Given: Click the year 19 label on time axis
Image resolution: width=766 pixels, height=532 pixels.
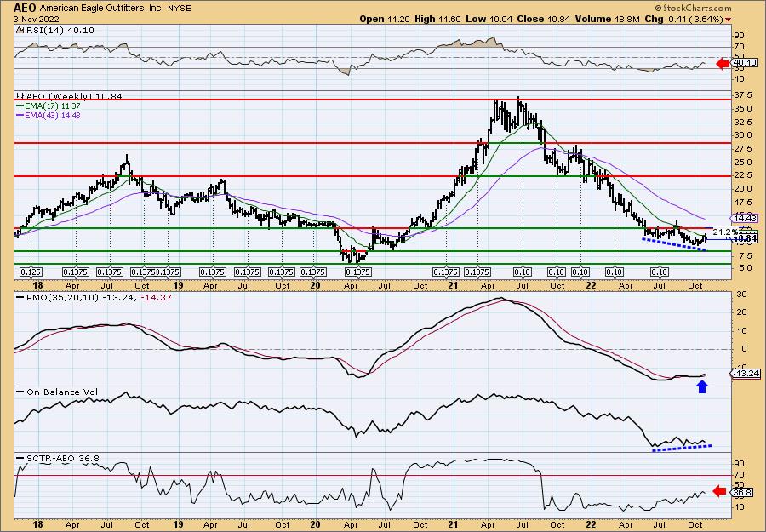Looking at the screenshot, I should [177, 285].
